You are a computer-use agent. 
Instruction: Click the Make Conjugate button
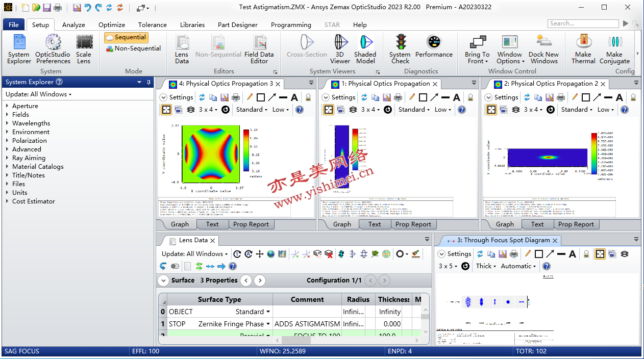pyautogui.click(x=614, y=49)
